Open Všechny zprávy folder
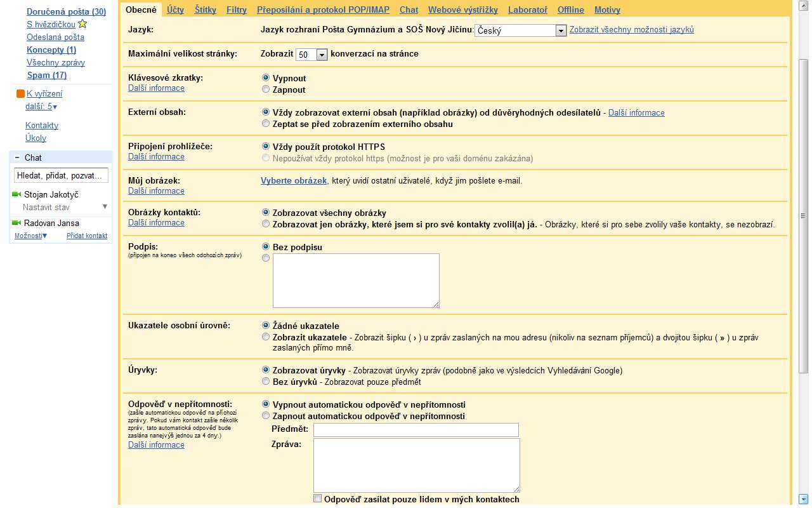 pos(56,62)
